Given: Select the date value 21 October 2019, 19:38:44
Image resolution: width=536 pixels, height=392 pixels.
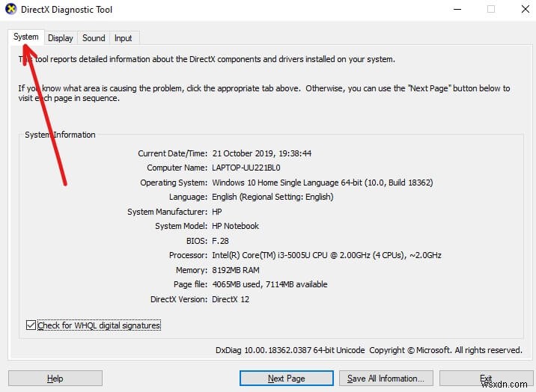Looking at the screenshot, I should [x=262, y=153].
